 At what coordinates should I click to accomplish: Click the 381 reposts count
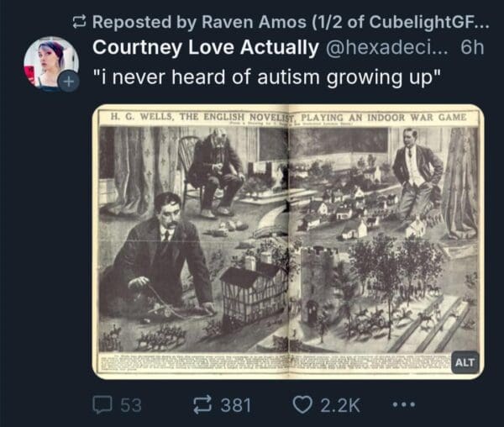point(235,405)
